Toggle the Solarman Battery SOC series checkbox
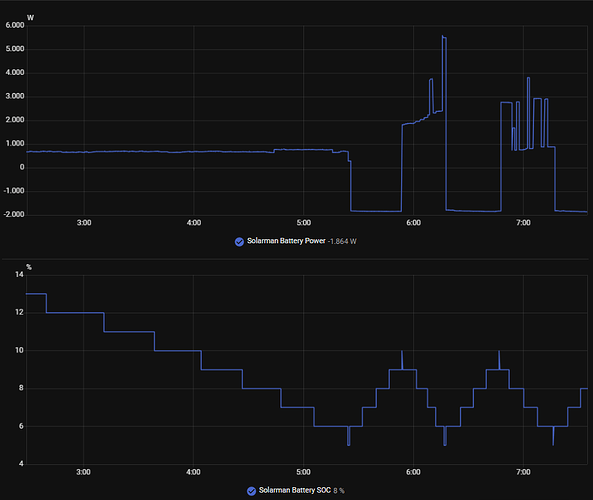This screenshot has width=593, height=500. pyautogui.click(x=251, y=491)
